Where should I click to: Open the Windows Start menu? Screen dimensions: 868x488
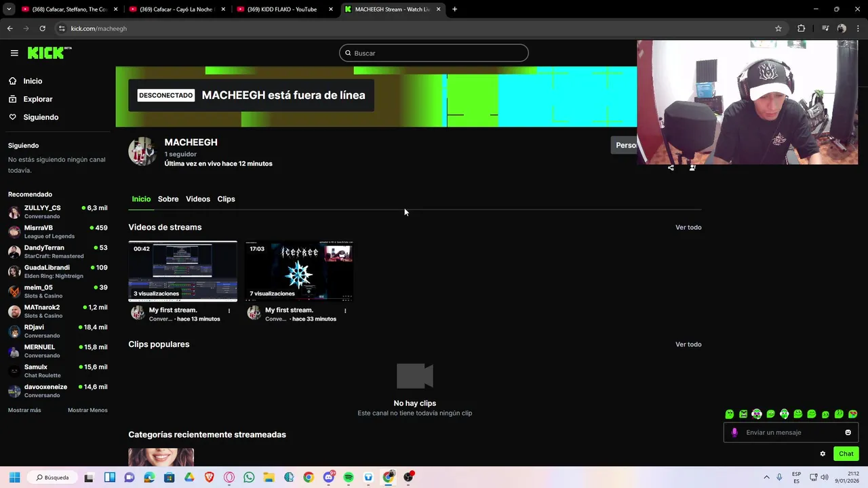click(14, 477)
